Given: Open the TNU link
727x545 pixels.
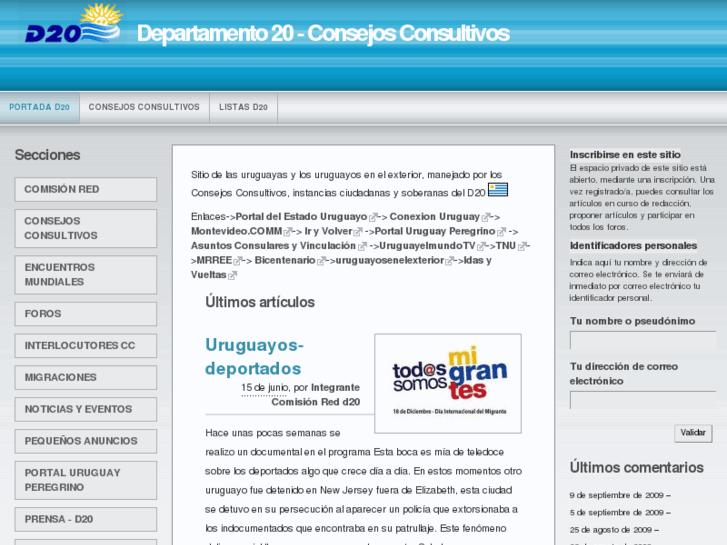Looking at the screenshot, I should click(506, 245).
